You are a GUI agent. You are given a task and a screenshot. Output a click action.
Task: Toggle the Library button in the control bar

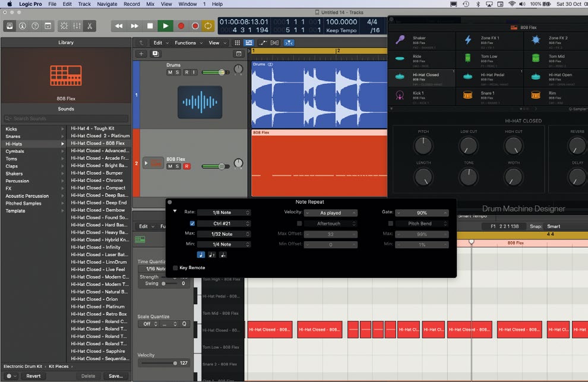[10, 26]
